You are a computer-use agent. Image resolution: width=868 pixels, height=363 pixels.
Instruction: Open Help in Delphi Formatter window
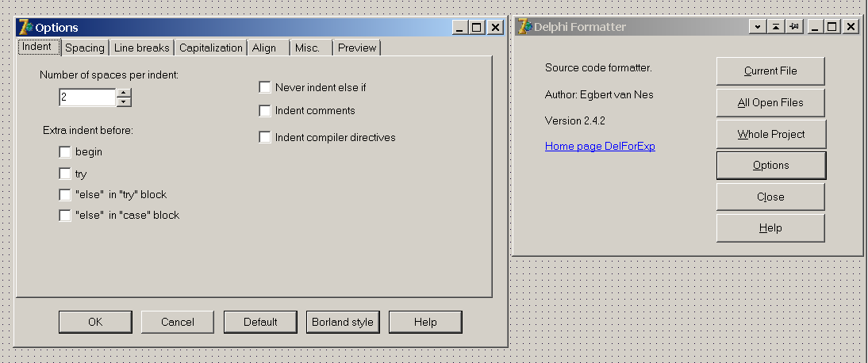point(770,228)
